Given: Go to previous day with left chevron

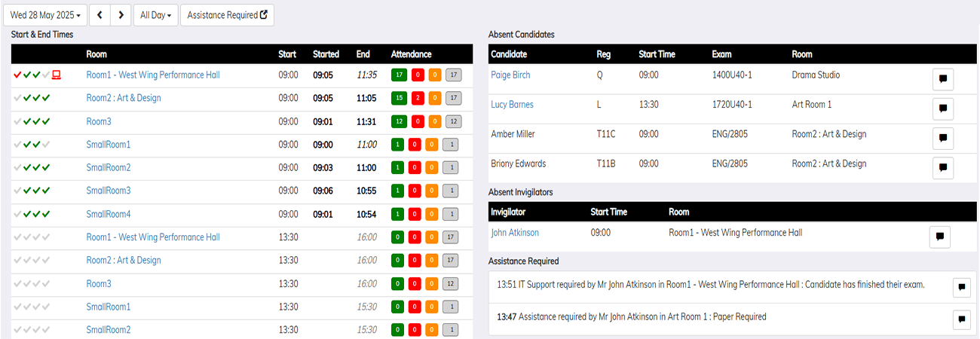Looking at the screenshot, I should [100, 15].
